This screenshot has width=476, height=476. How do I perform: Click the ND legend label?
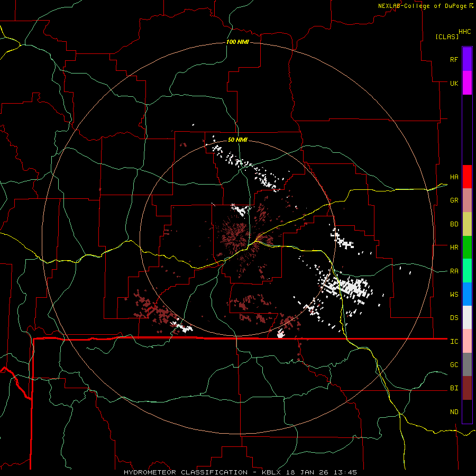pos(454,412)
